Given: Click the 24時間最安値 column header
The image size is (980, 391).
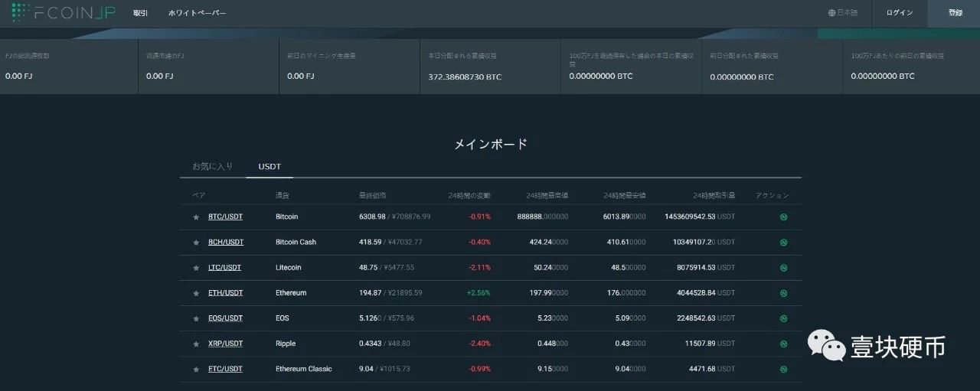Looking at the screenshot, I should point(625,196).
